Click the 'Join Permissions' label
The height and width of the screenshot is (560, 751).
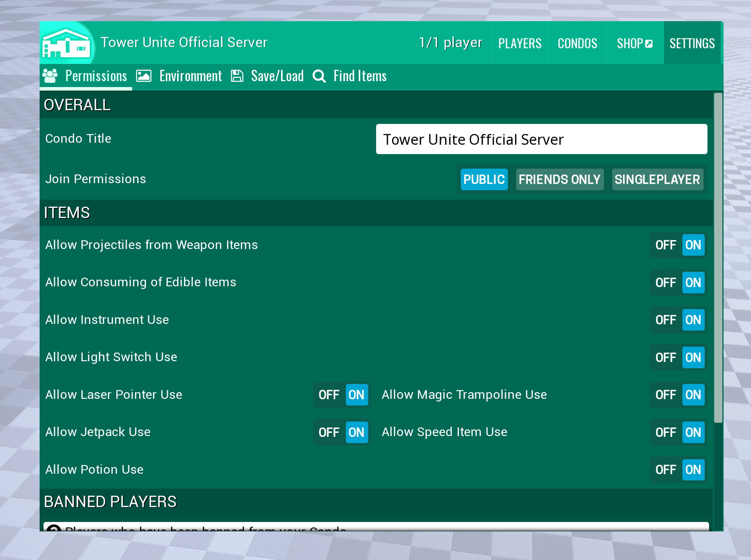click(95, 179)
